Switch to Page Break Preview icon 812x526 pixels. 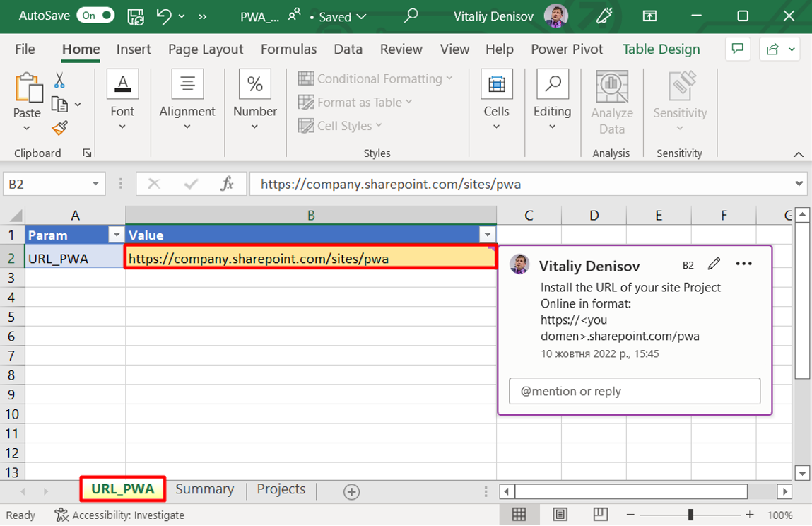[x=601, y=514]
